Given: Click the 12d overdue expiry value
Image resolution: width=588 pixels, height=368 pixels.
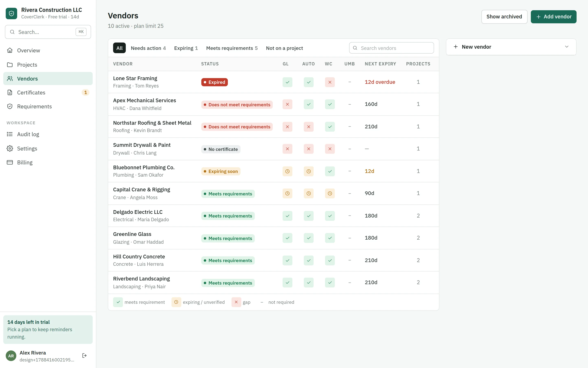Looking at the screenshot, I should coord(380,82).
